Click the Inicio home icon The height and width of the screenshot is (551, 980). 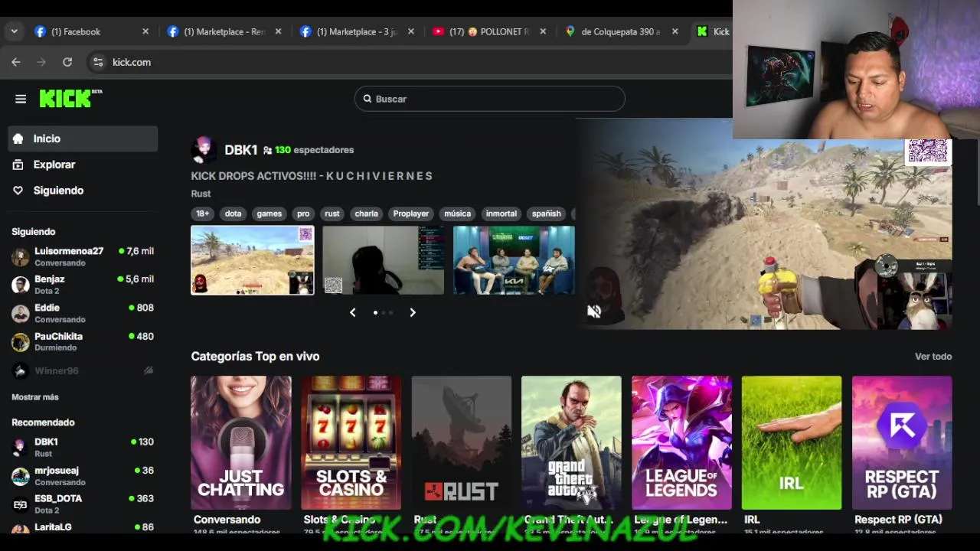click(18, 139)
